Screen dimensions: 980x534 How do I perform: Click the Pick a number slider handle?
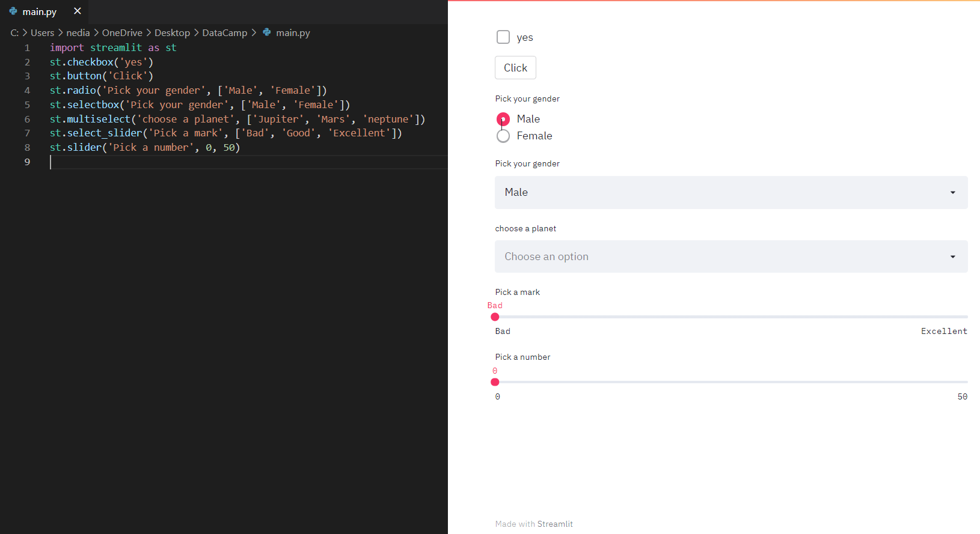[x=495, y=382]
